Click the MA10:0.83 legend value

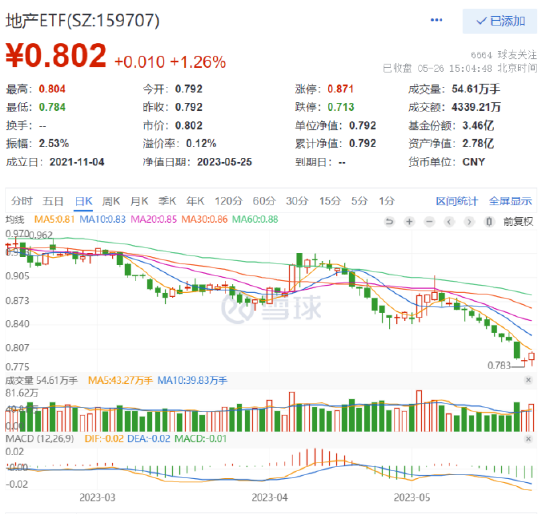102,220
